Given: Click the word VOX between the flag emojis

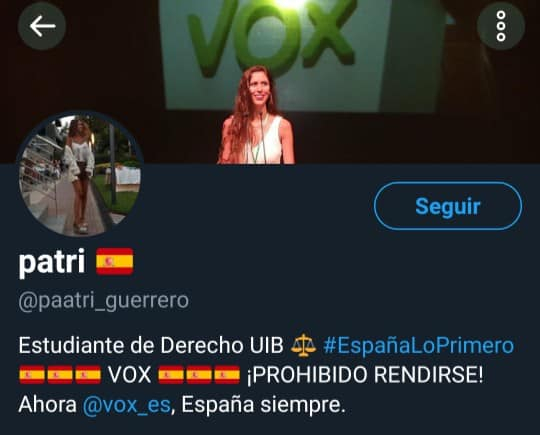Looking at the screenshot, I should click(x=129, y=375).
